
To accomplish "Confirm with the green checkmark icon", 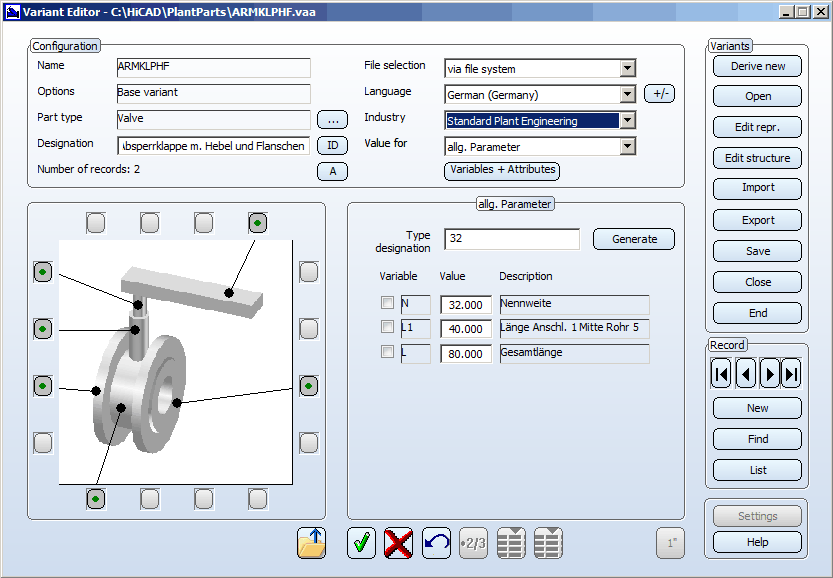I will tap(361, 543).
